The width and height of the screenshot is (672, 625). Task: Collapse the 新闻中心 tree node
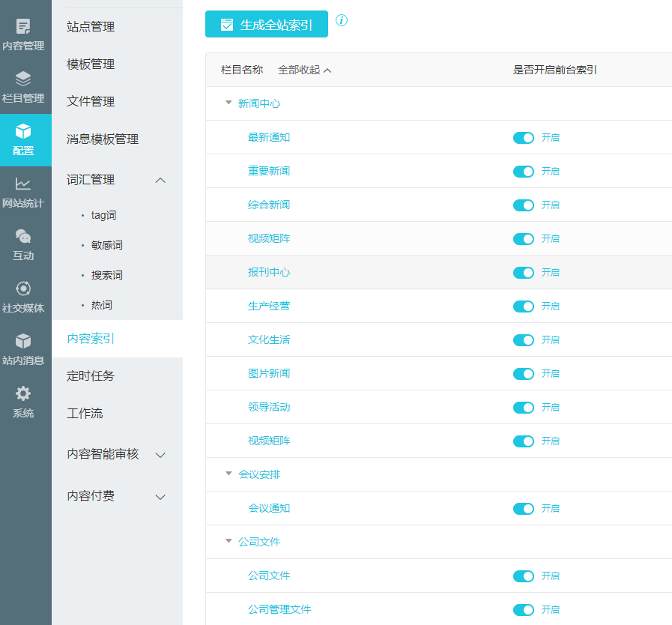228,103
